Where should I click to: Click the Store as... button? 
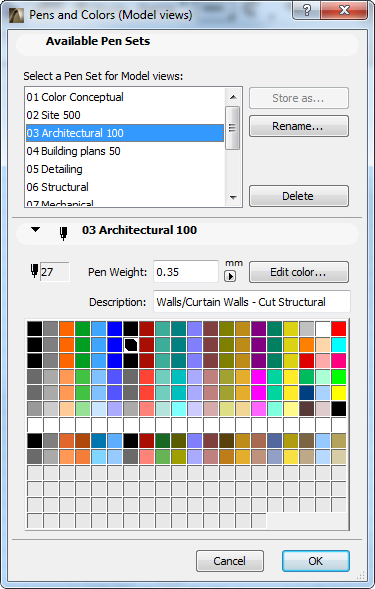[299, 98]
